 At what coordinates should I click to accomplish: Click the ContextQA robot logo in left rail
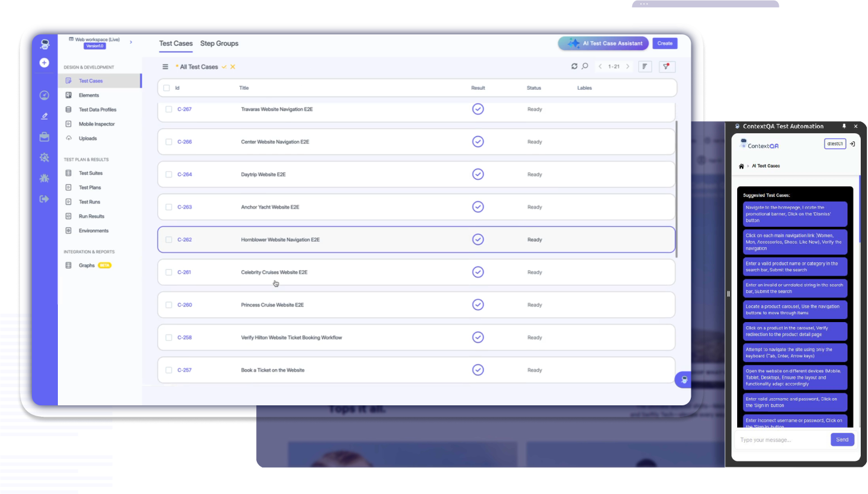(x=45, y=44)
